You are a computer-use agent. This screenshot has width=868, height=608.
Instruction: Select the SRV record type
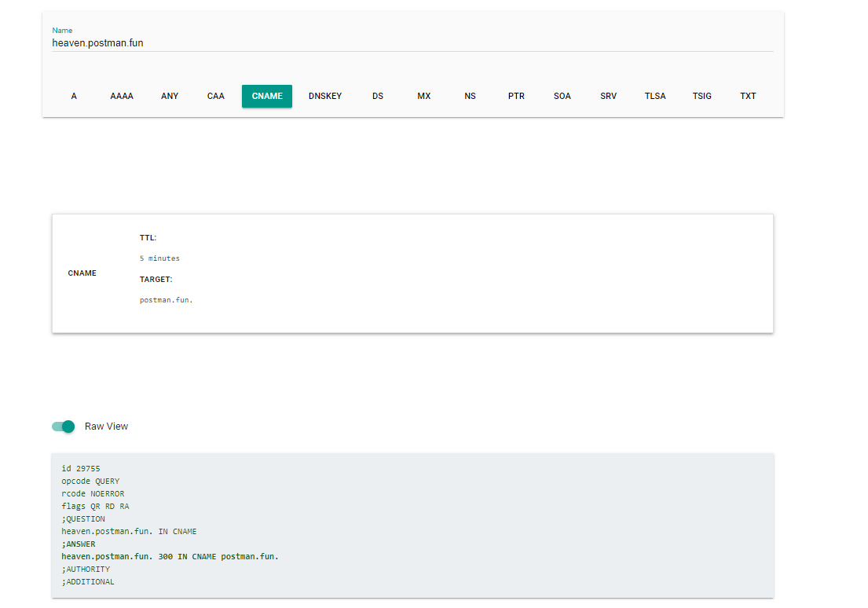[608, 96]
